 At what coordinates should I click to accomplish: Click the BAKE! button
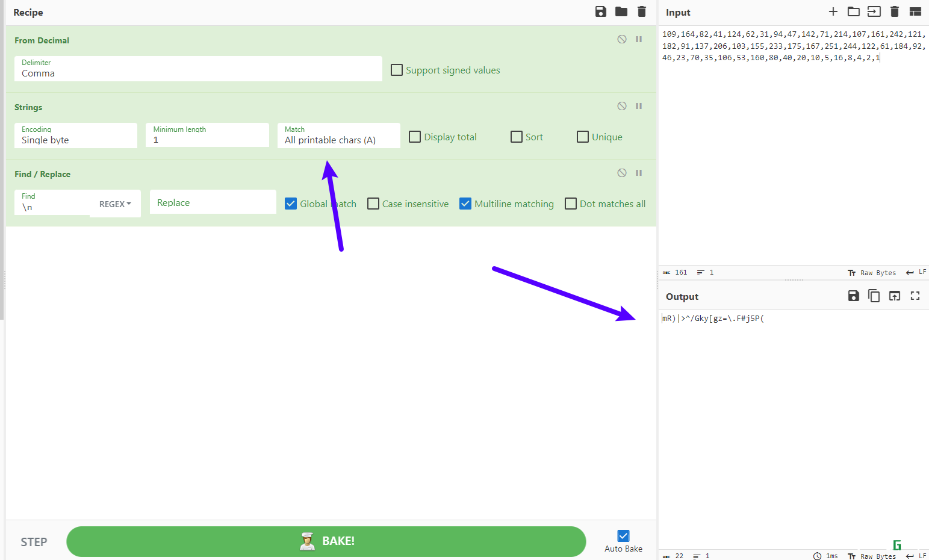click(x=326, y=541)
